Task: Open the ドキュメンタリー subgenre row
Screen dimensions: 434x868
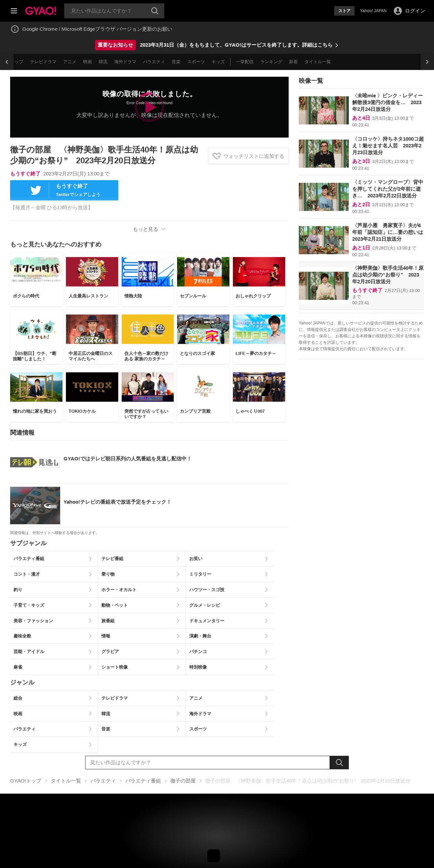Action: click(230, 621)
